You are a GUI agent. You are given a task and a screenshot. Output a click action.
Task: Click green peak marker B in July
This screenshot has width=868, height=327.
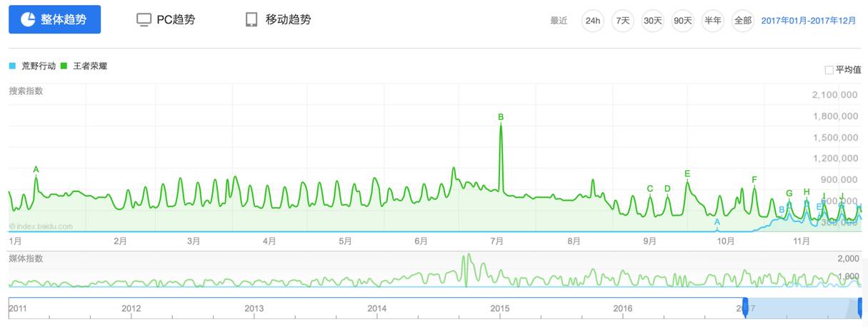point(501,116)
